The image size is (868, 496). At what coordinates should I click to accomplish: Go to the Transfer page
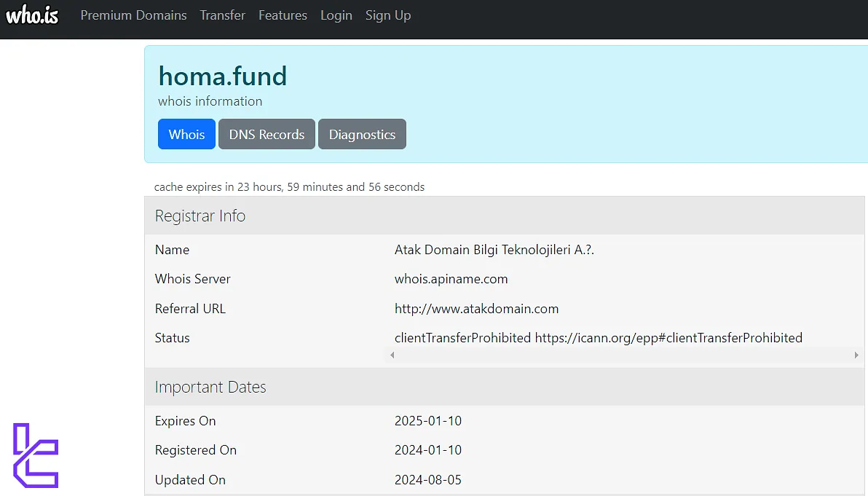[x=223, y=15]
